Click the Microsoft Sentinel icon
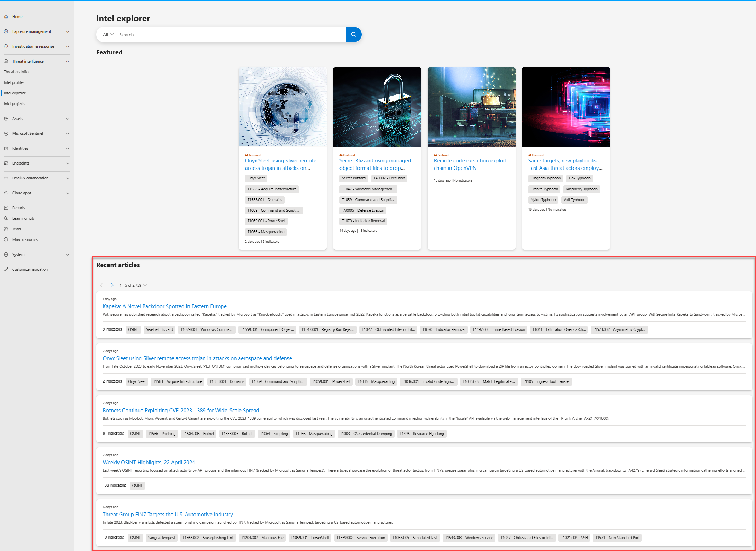The image size is (756, 551). (6, 133)
